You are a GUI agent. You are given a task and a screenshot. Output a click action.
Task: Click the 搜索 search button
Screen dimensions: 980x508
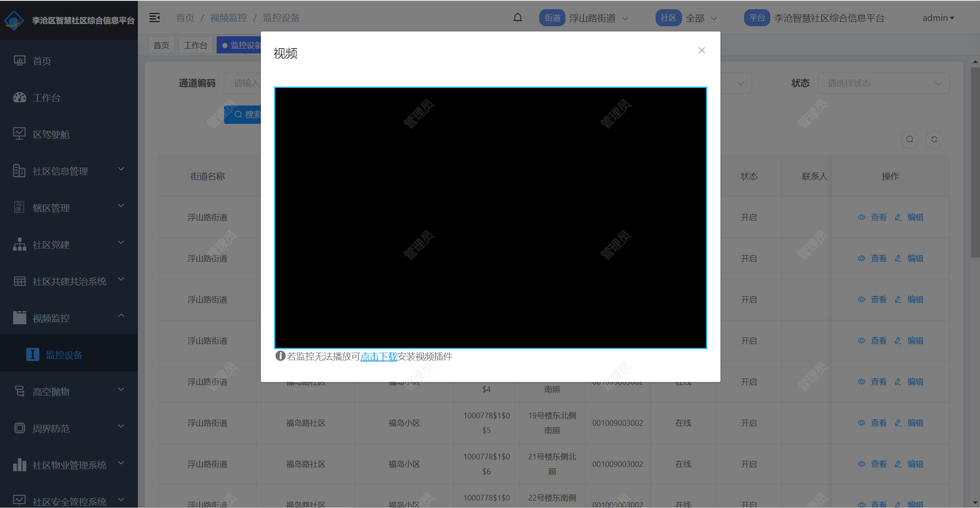[x=243, y=115]
